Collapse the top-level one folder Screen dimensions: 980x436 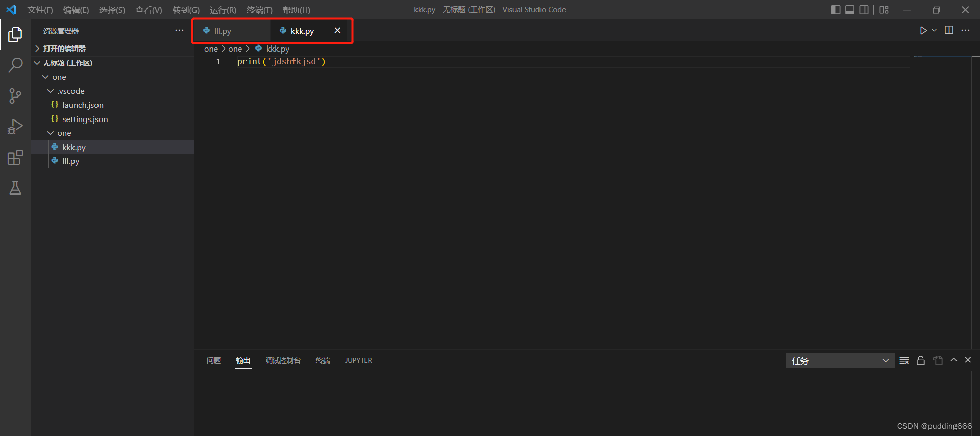112,77
